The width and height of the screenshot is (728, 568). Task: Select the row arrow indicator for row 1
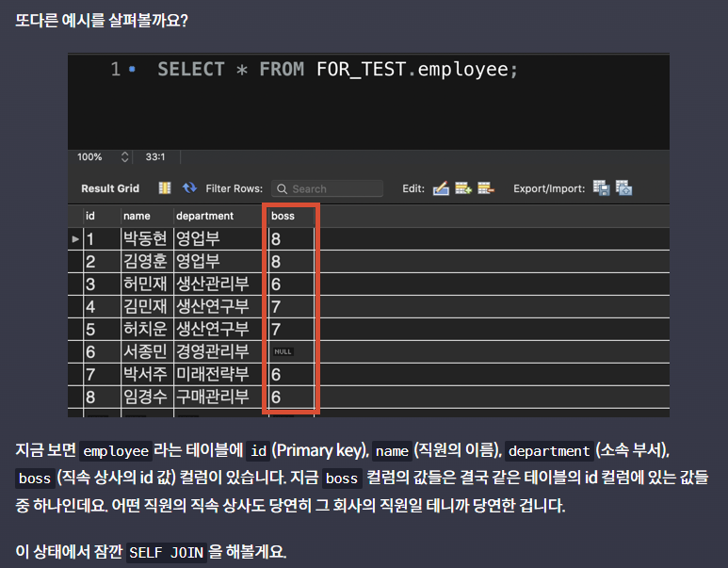point(75,239)
